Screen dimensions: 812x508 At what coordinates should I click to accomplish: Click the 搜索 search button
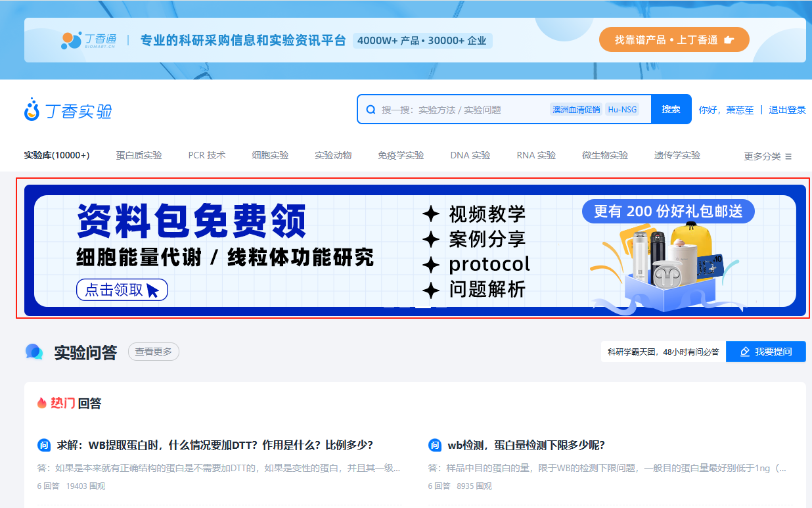(671, 109)
